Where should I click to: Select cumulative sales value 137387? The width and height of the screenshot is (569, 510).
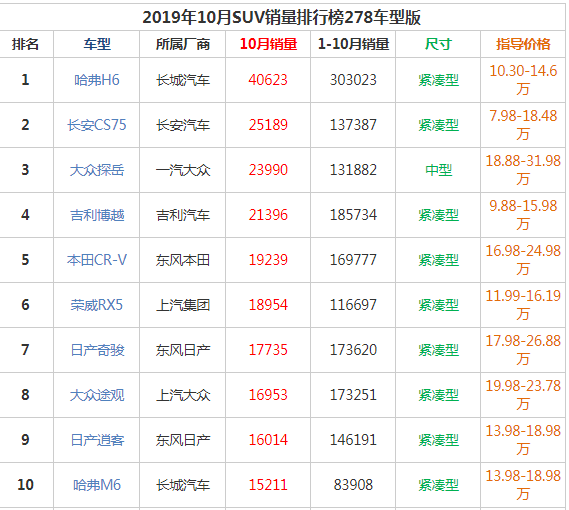[353, 125]
